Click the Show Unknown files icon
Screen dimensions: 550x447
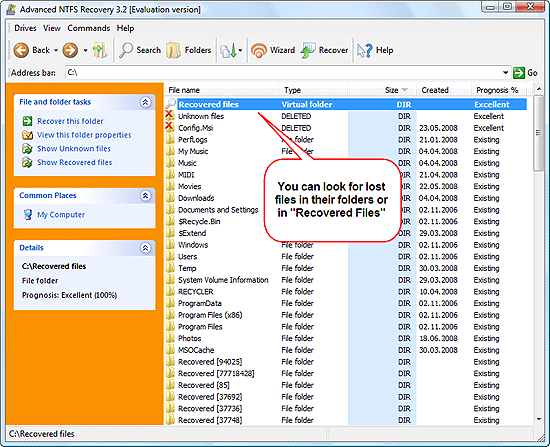27,148
